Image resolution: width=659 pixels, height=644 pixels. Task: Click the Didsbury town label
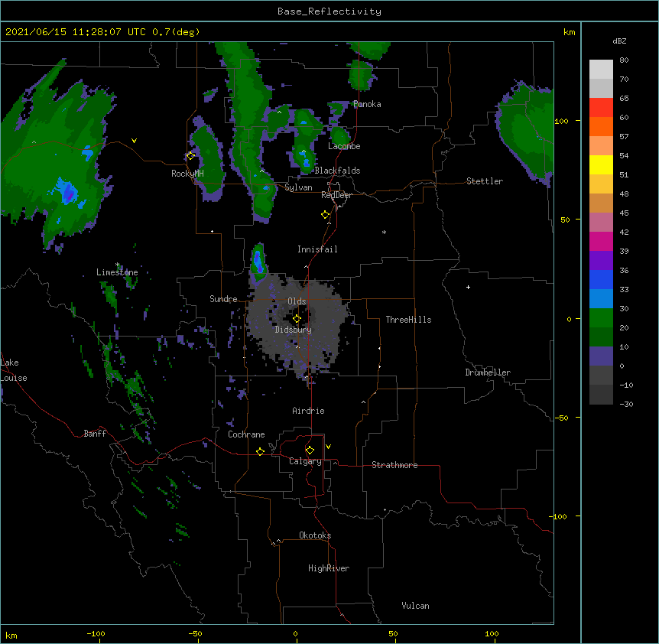293,330
